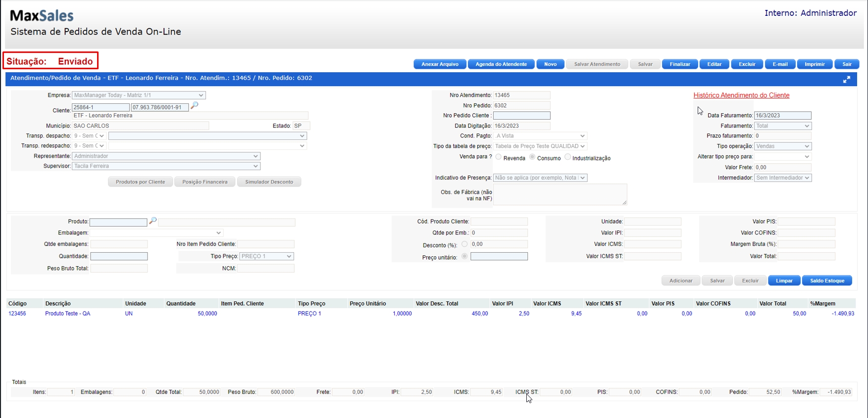868x418 pixels.
Task: Click the Finalizar button
Action: [680, 64]
